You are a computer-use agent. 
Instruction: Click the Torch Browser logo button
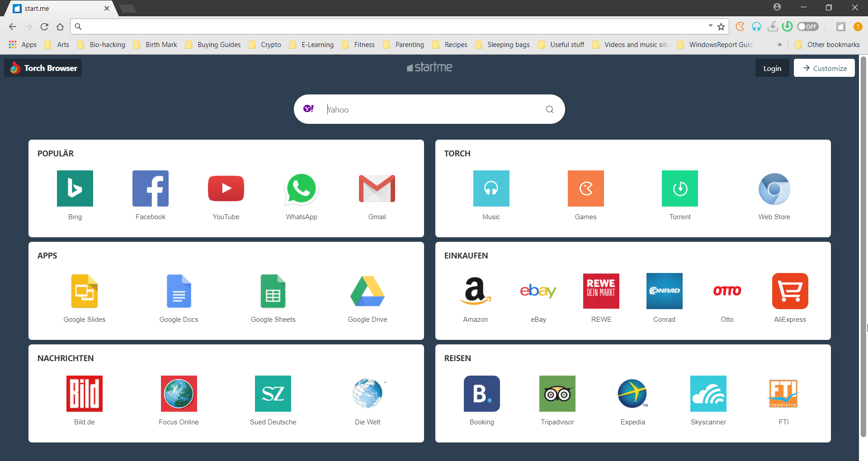pos(43,68)
